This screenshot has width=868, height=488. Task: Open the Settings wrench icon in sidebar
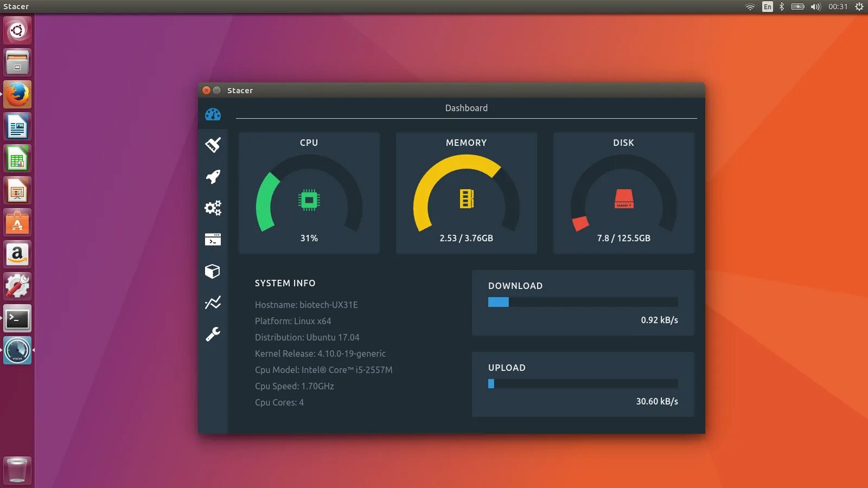point(213,334)
